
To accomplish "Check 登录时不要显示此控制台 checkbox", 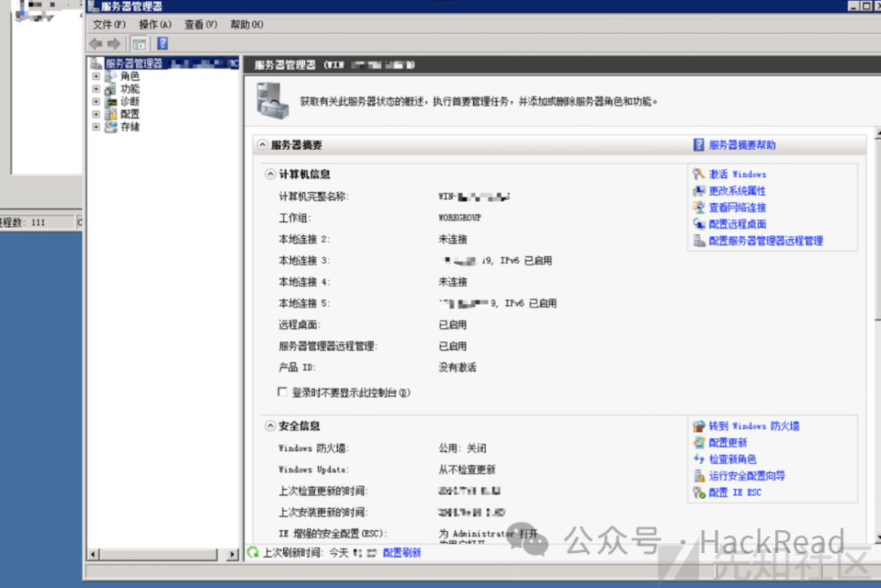I will click(x=282, y=392).
